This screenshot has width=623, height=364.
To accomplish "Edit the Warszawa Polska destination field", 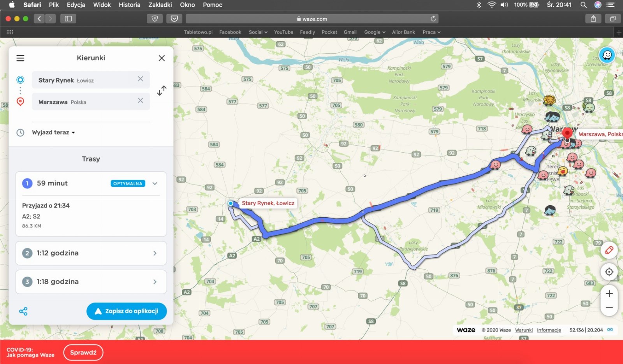I will (91, 102).
